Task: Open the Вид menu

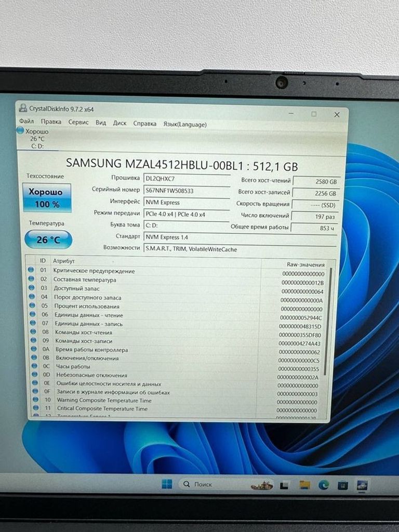Action: (x=100, y=123)
